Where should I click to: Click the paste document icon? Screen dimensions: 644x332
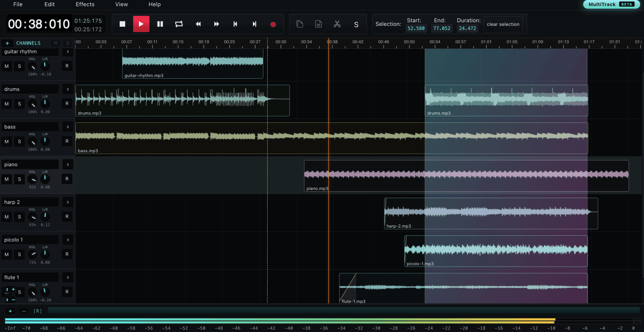tap(318, 24)
